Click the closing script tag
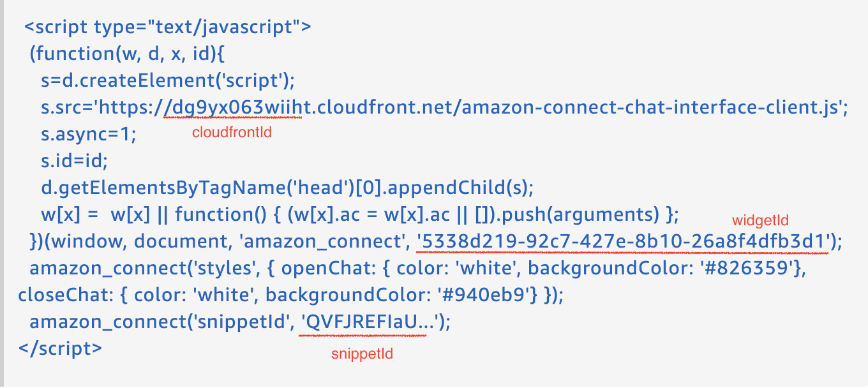 [60, 349]
